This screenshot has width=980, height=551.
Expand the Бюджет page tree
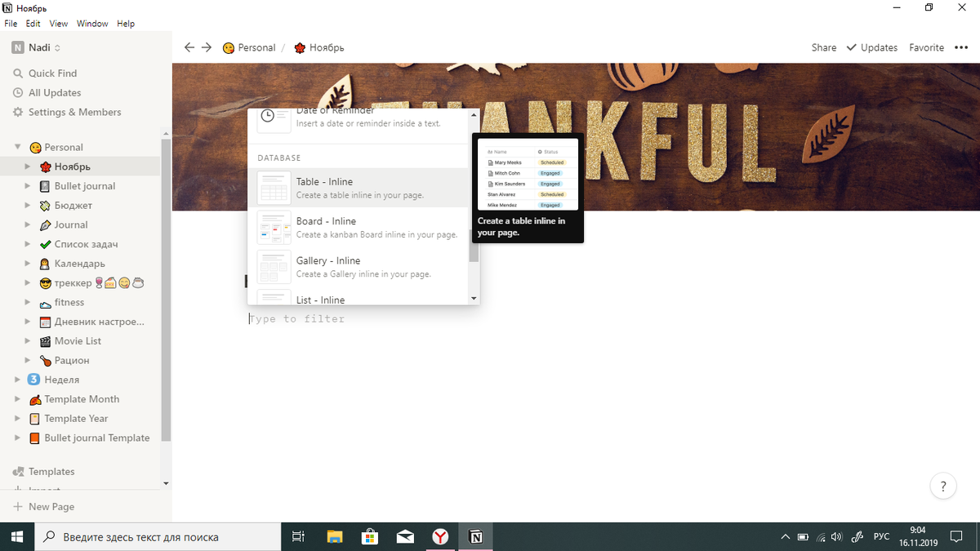pos(29,206)
